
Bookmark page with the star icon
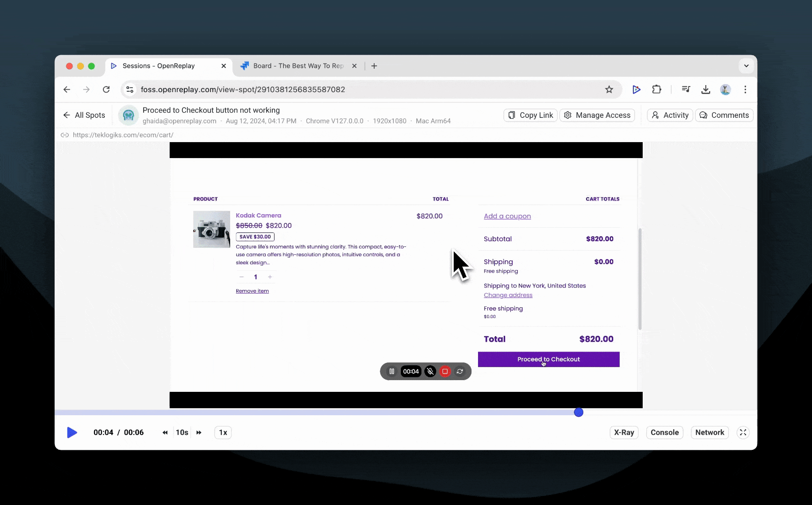pos(609,89)
